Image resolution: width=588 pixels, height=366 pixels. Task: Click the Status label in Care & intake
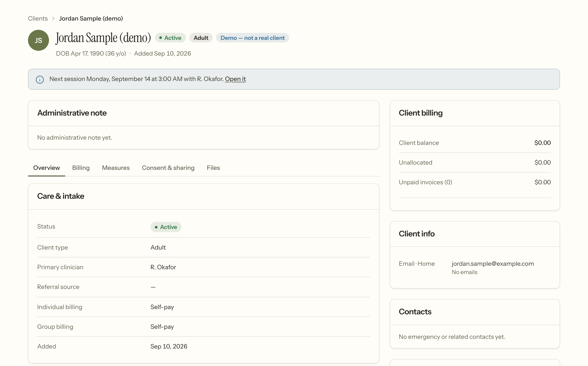tap(46, 226)
